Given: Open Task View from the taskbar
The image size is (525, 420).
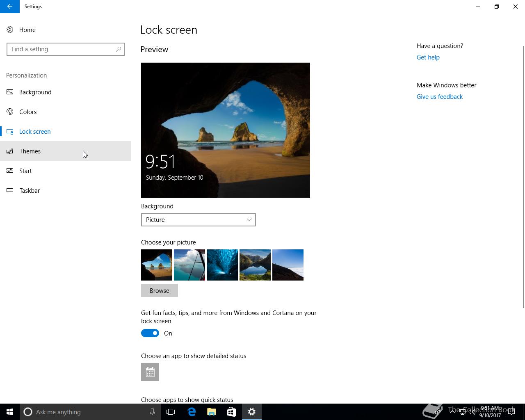Looking at the screenshot, I should [171, 412].
